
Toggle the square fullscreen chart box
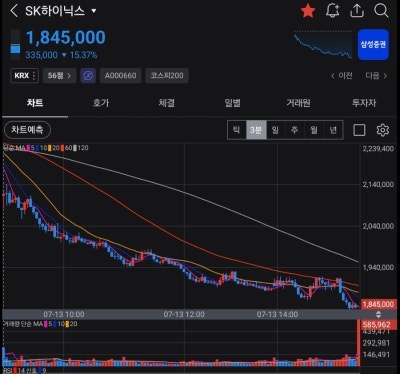pos(359,130)
